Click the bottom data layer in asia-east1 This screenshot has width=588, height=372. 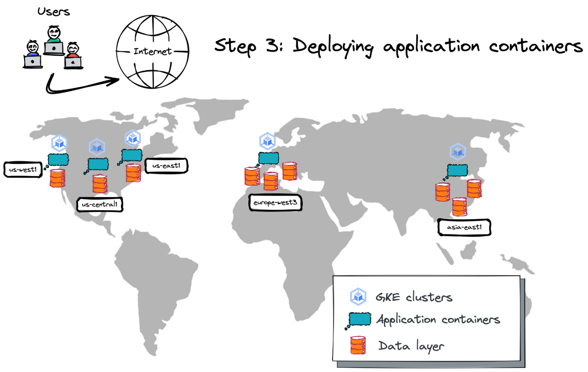tap(460, 207)
